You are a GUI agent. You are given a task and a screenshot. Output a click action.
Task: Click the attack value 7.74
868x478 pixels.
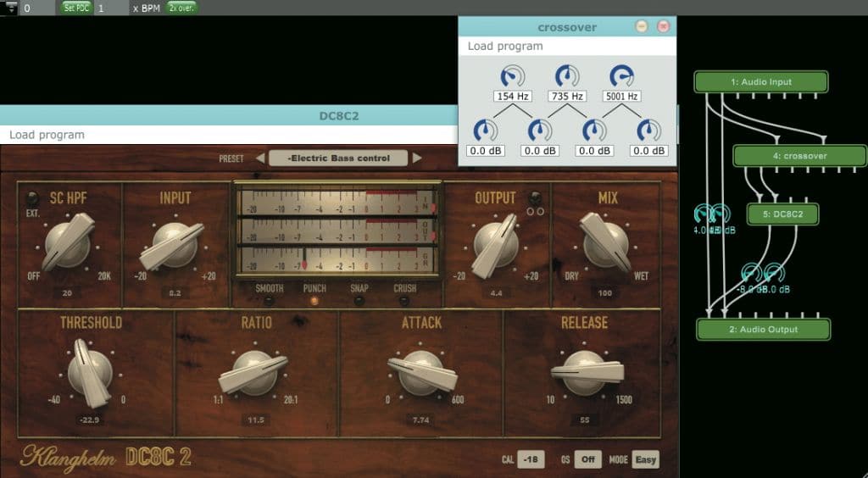coord(420,420)
